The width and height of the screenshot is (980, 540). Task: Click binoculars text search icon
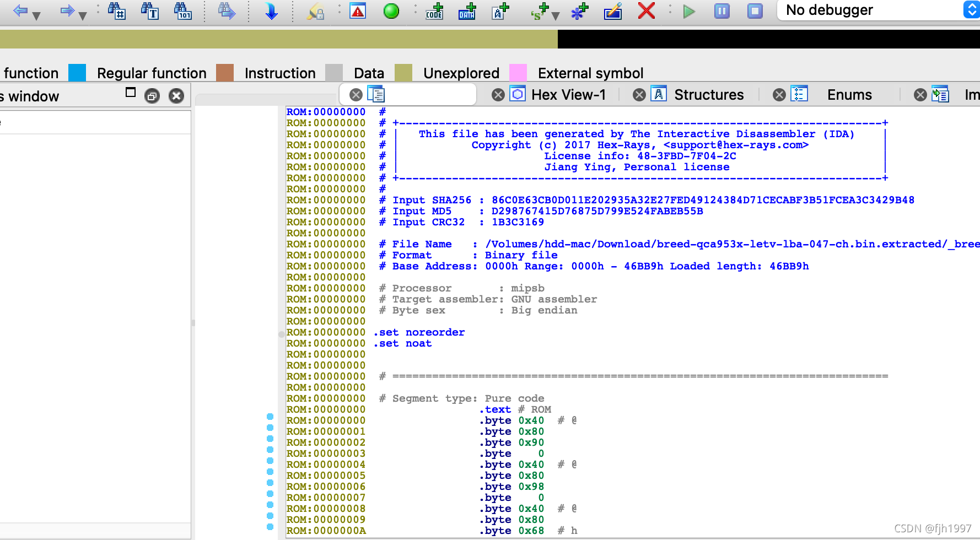(x=149, y=10)
